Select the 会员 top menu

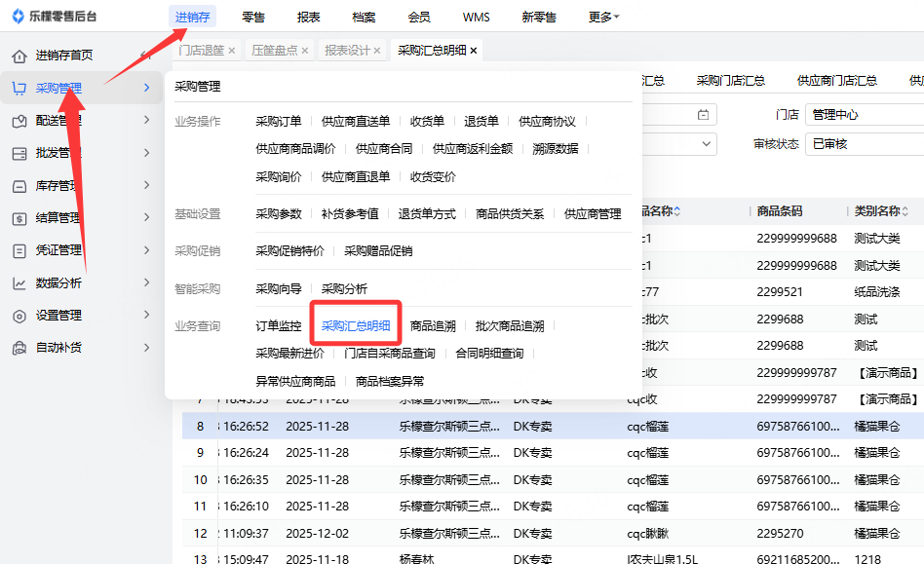point(419,18)
